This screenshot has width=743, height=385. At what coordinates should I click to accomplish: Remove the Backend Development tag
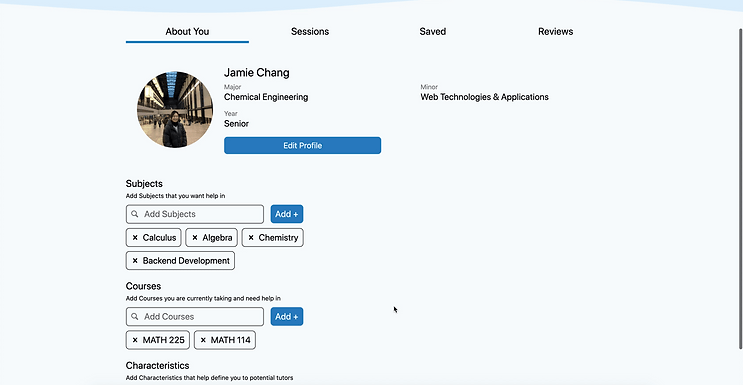pos(135,261)
